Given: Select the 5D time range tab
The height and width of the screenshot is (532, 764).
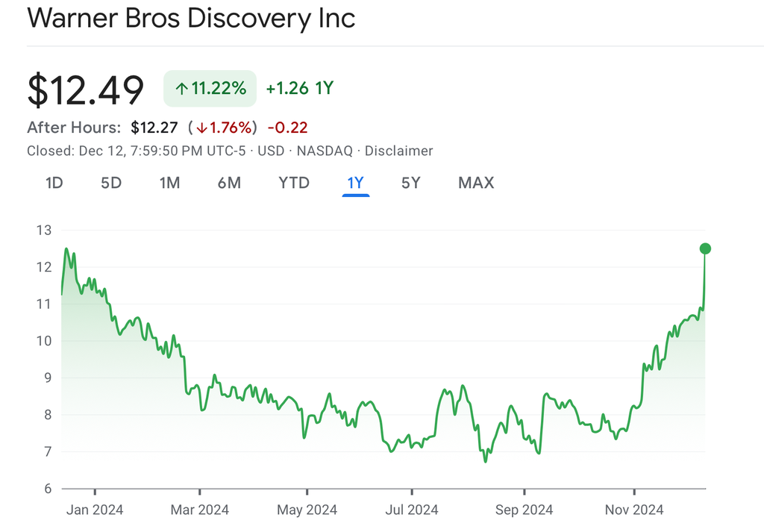Looking at the screenshot, I should tap(111, 183).
